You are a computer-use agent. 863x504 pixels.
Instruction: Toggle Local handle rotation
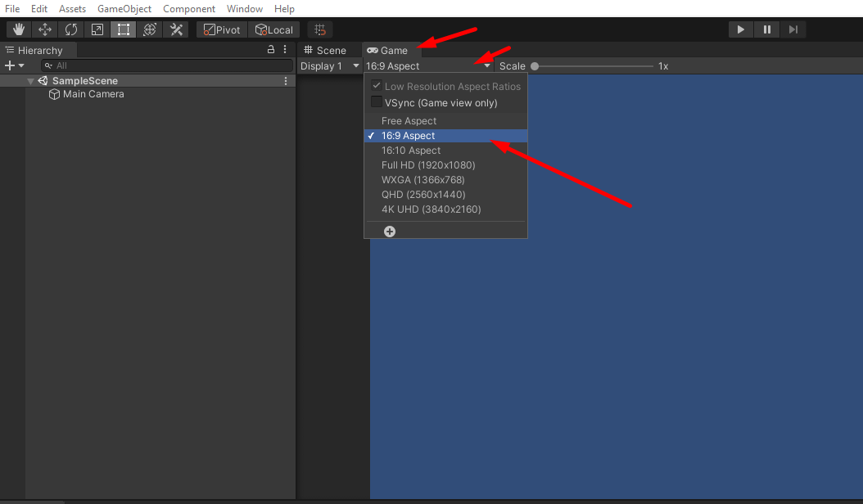pyautogui.click(x=274, y=29)
